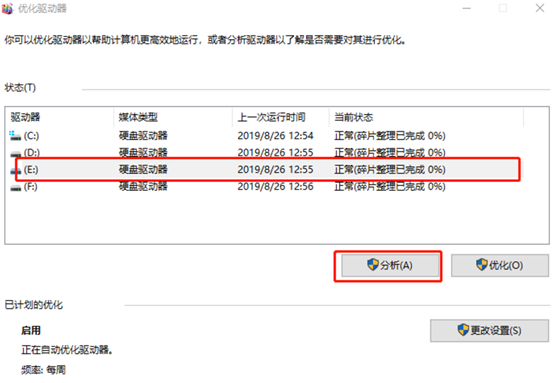This screenshot has height=383, width=554.
Task: Click the 频率: 每周 frequency text
Action: 43,370
